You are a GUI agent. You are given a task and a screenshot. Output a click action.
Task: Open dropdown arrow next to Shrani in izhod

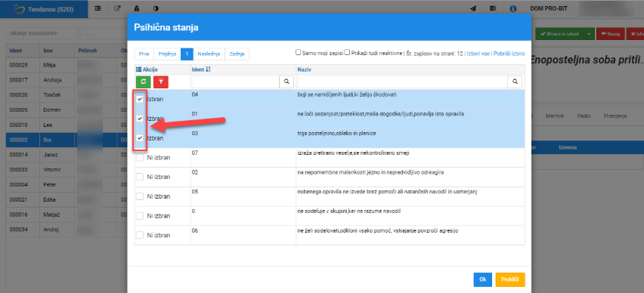click(588, 34)
